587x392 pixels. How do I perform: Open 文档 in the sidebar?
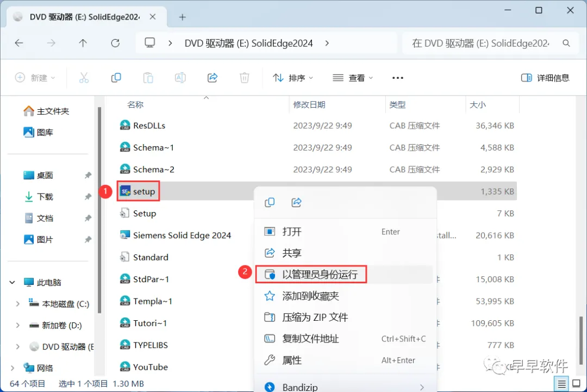point(38,218)
